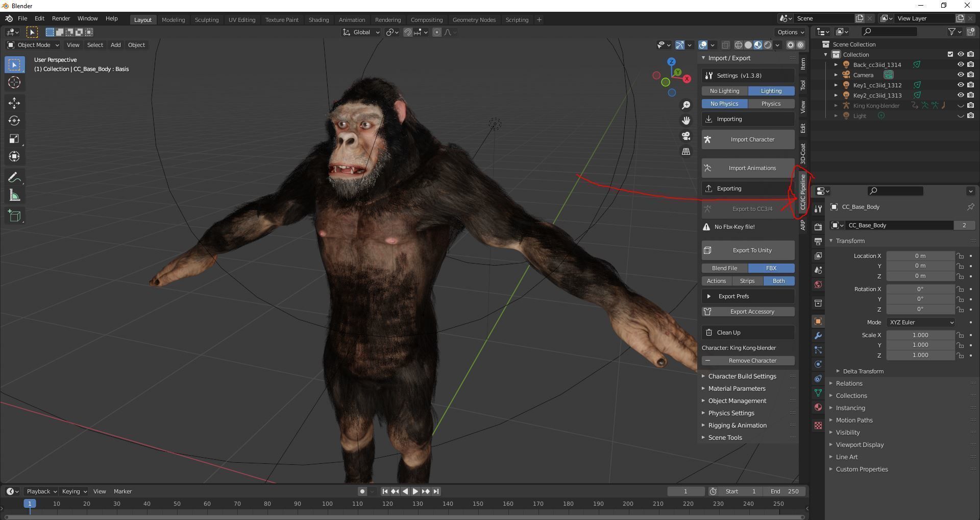Open the Render menu
980x520 pixels.
(61, 18)
